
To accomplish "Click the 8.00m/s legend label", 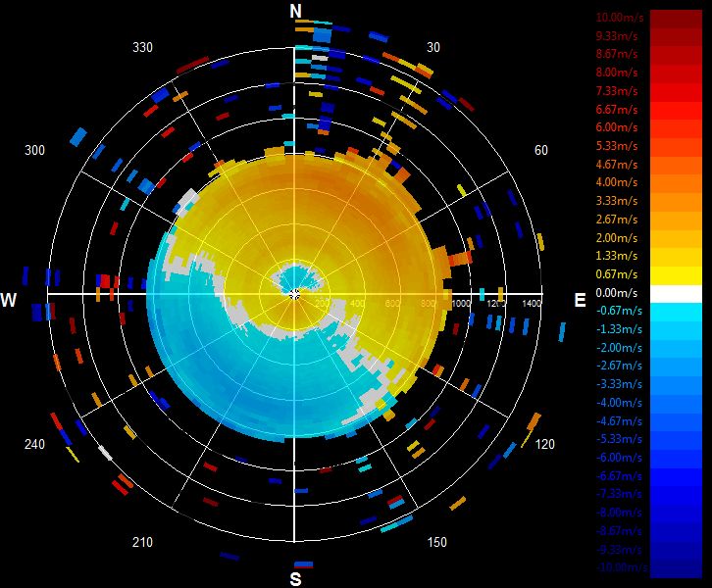I will 617,73.
